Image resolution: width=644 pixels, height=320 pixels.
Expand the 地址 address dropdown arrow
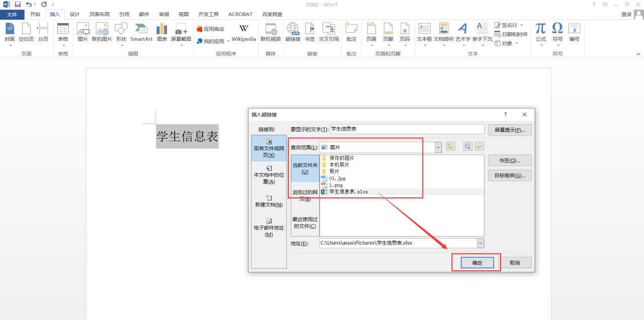pyautogui.click(x=480, y=243)
